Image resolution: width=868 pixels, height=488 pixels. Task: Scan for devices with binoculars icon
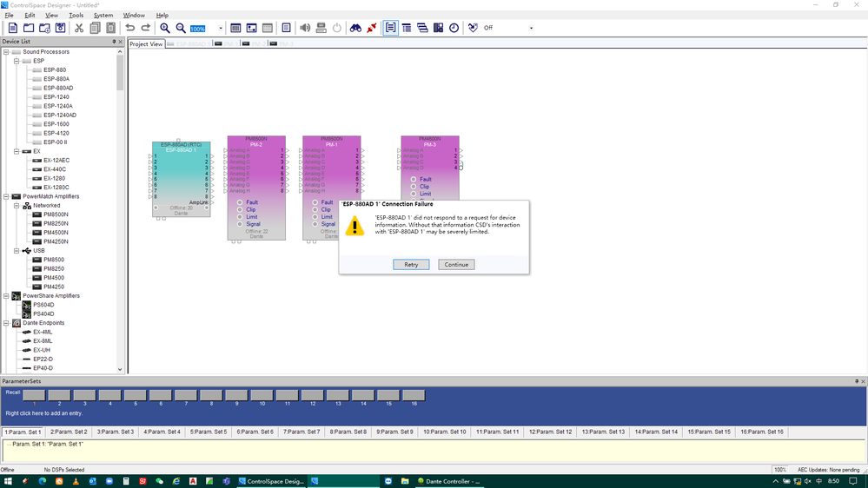(355, 28)
